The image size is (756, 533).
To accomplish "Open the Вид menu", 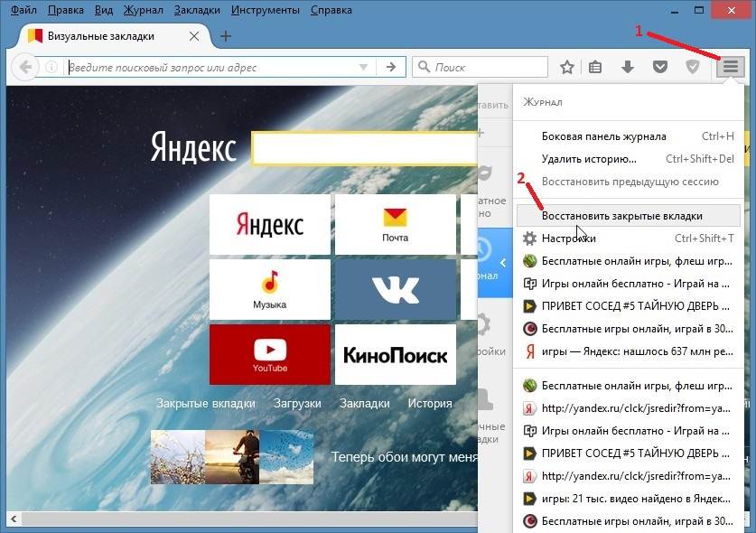I will [x=103, y=10].
